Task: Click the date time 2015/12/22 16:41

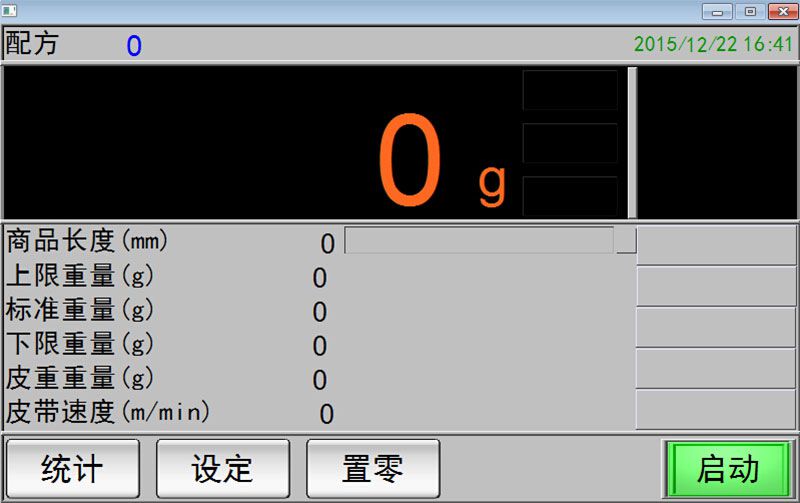Action: point(713,44)
